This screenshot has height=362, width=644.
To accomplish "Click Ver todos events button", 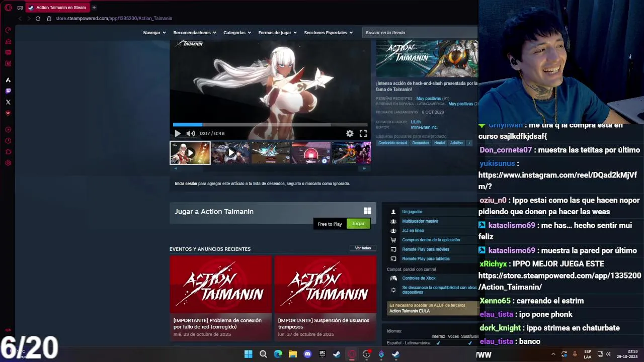I will pos(363,248).
